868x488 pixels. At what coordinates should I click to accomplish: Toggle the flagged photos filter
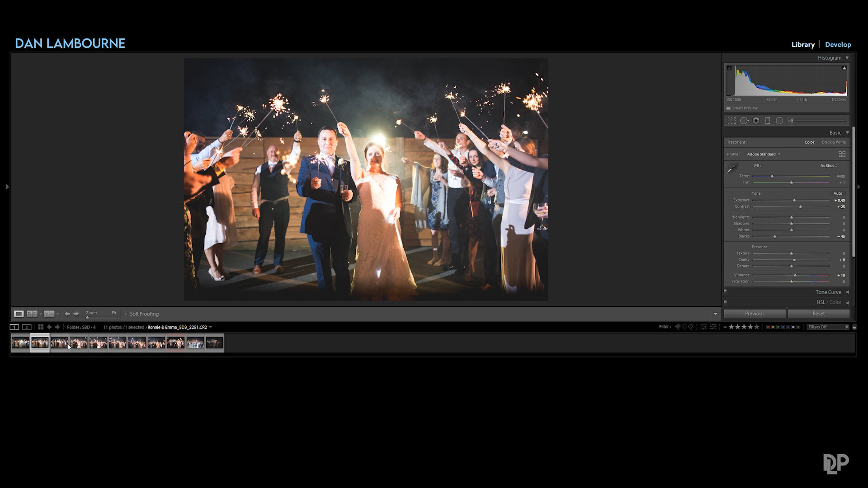tap(677, 327)
